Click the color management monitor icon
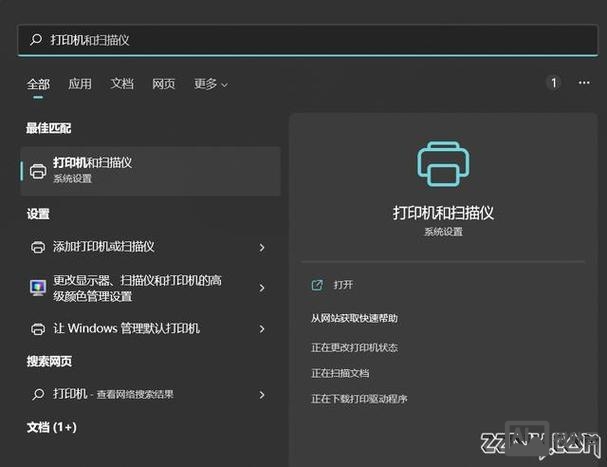The width and height of the screenshot is (607, 467). tap(38, 288)
